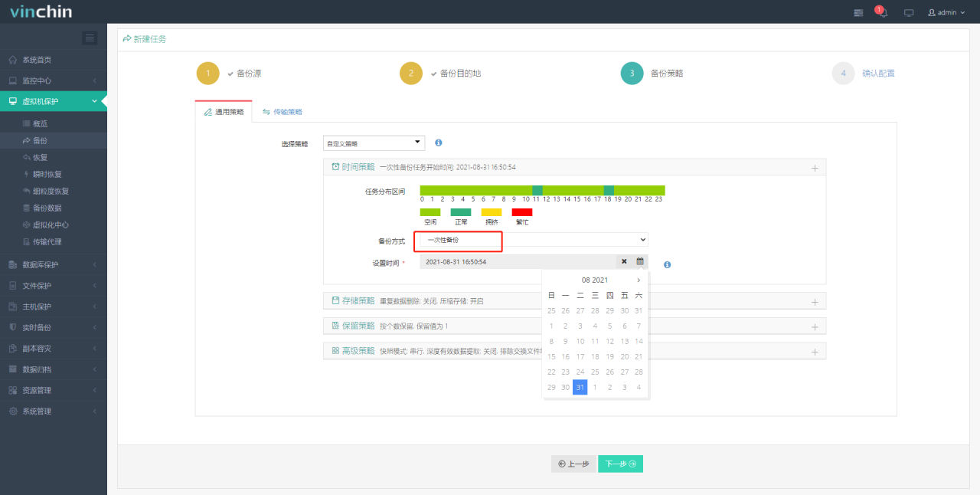Image resolution: width=980 pixels, height=495 pixels.
Task: Expand 数据归档 sidebar menu
Action: point(54,369)
